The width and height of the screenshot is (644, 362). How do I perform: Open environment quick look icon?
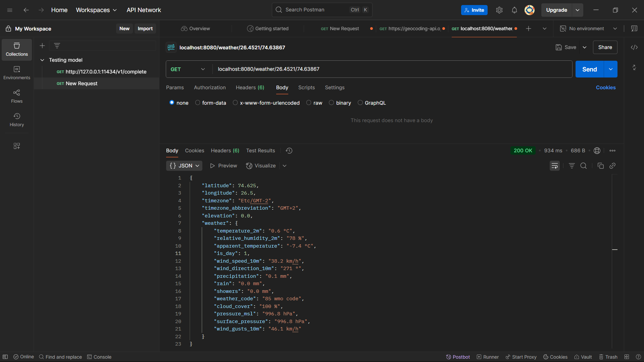[634, 29]
